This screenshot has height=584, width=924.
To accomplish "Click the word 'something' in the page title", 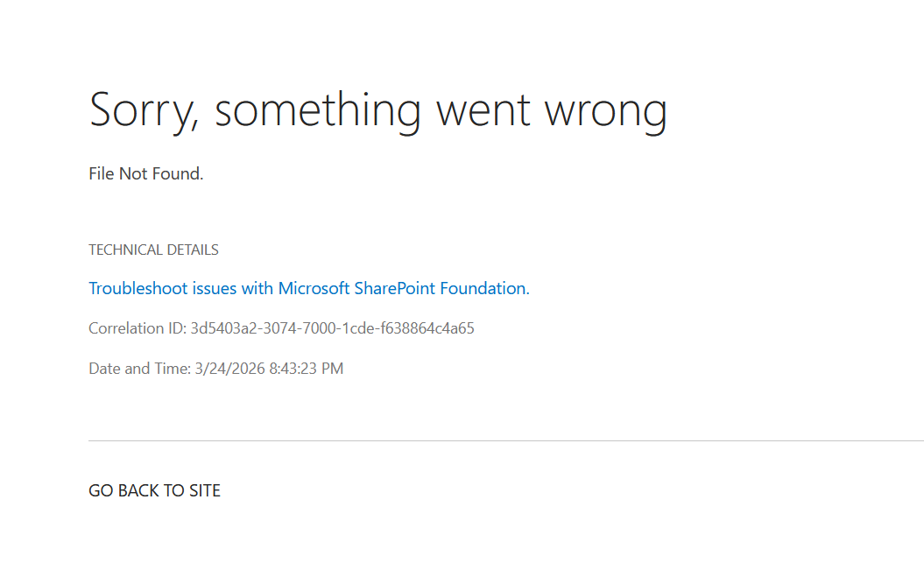I will point(318,111).
